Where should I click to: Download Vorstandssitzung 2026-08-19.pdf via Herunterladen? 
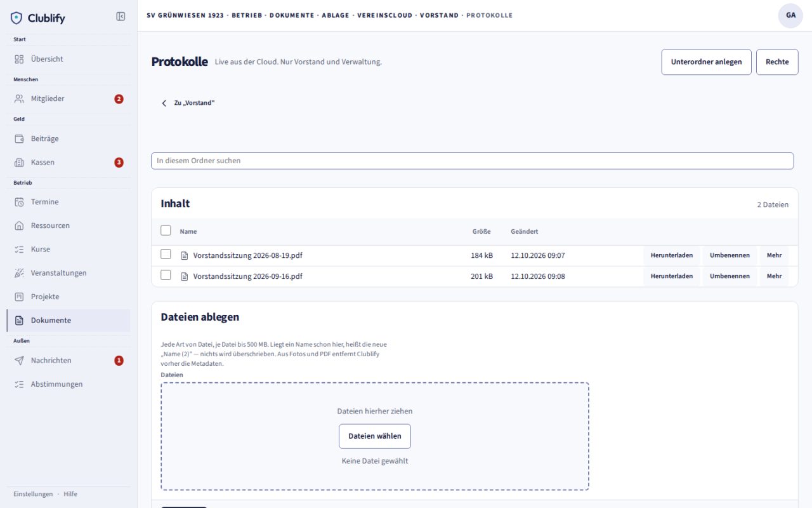click(x=672, y=255)
